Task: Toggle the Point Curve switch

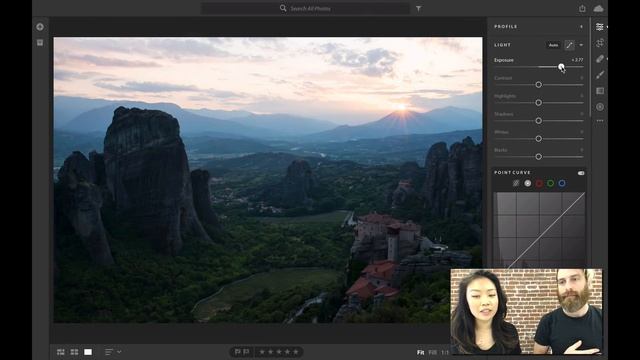Action: pos(581,173)
